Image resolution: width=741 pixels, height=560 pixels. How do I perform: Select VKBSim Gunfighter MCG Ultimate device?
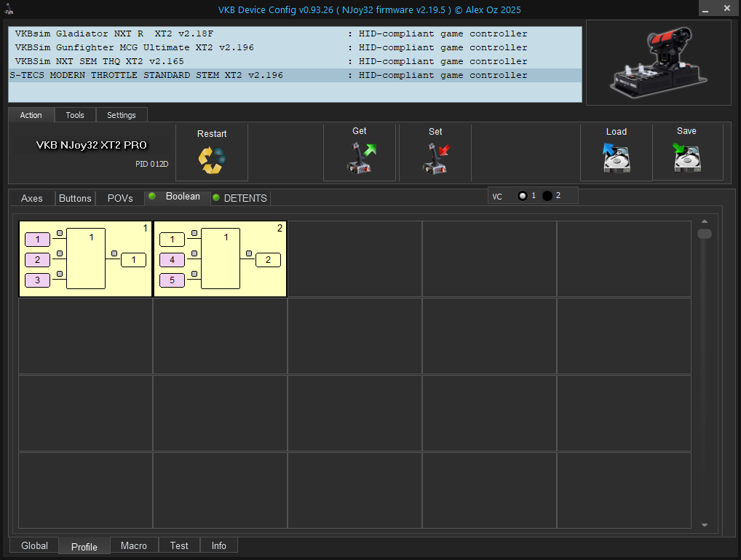[295, 47]
